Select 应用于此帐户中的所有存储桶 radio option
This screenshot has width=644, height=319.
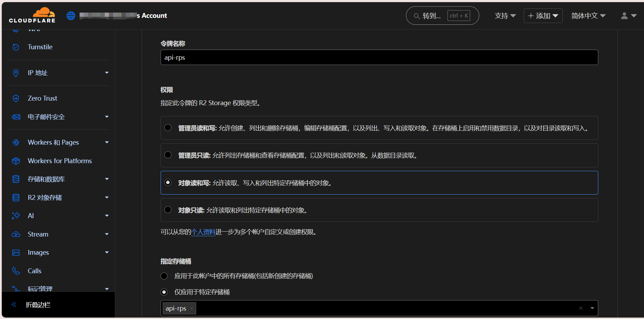coord(164,276)
